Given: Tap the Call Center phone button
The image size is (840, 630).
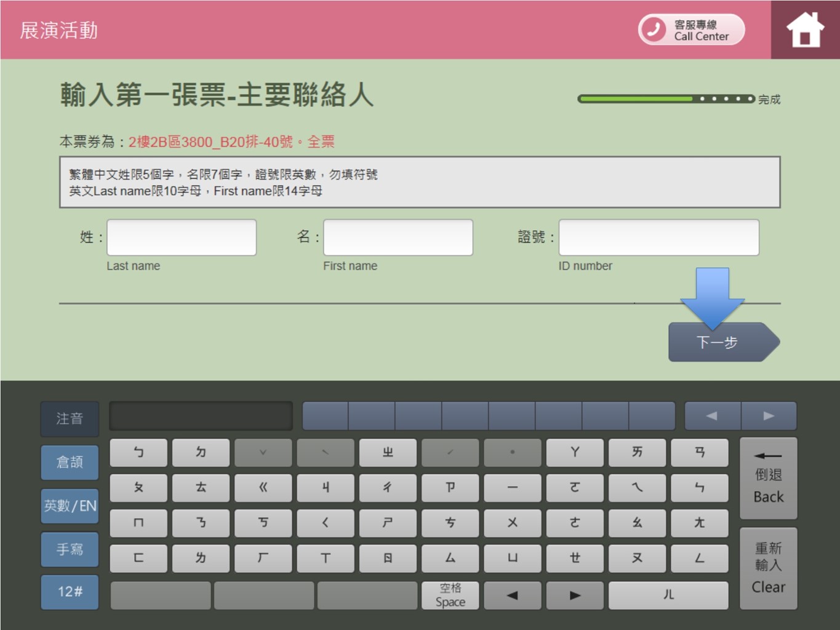Looking at the screenshot, I should pos(691,30).
